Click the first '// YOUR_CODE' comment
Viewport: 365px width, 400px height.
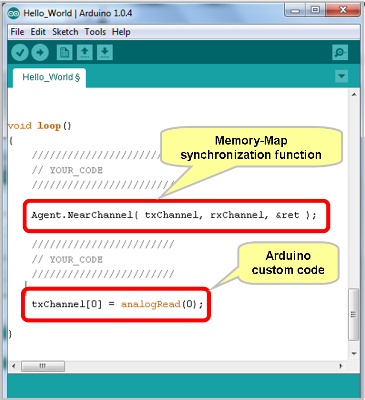pyautogui.click(x=67, y=170)
